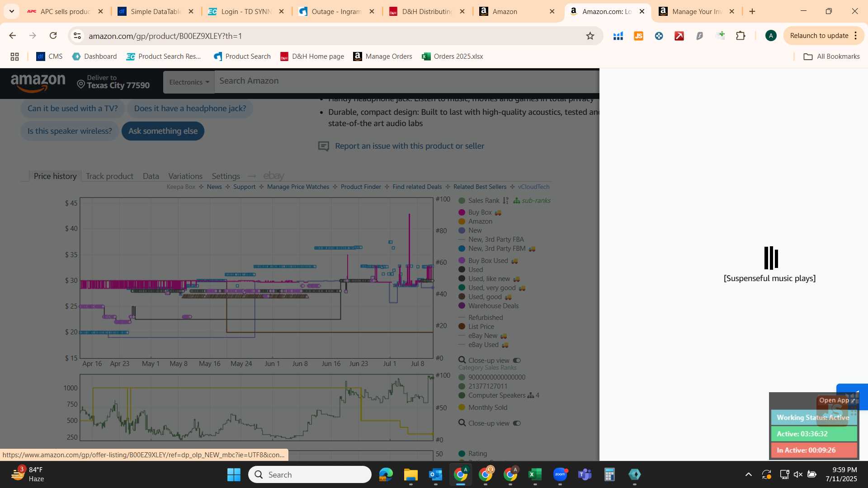Click the delivery location pin icon

[81, 84]
